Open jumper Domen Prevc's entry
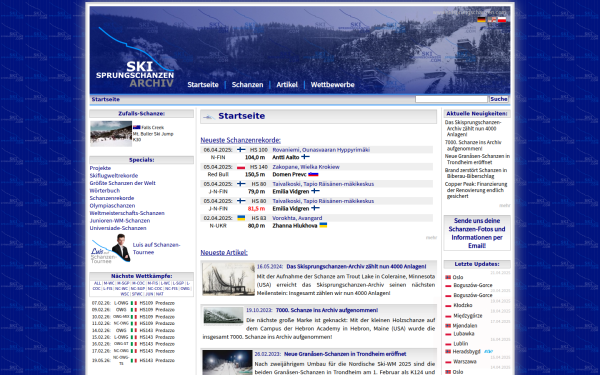600x375 pixels. coord(289,174)
